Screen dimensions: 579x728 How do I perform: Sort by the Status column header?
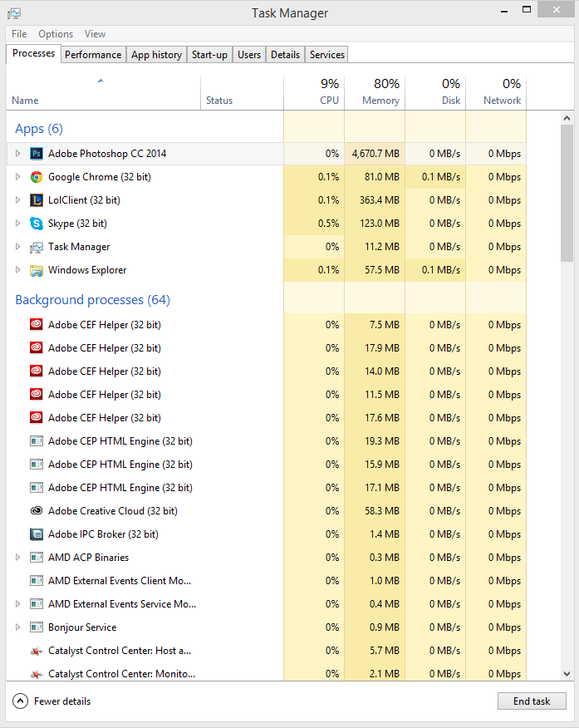point(242,93)
